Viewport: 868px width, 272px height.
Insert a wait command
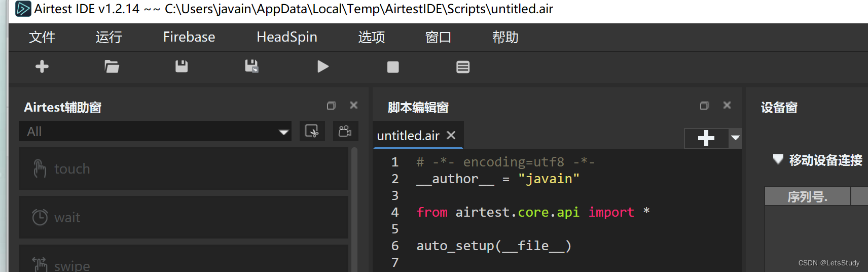coord(184,217)
